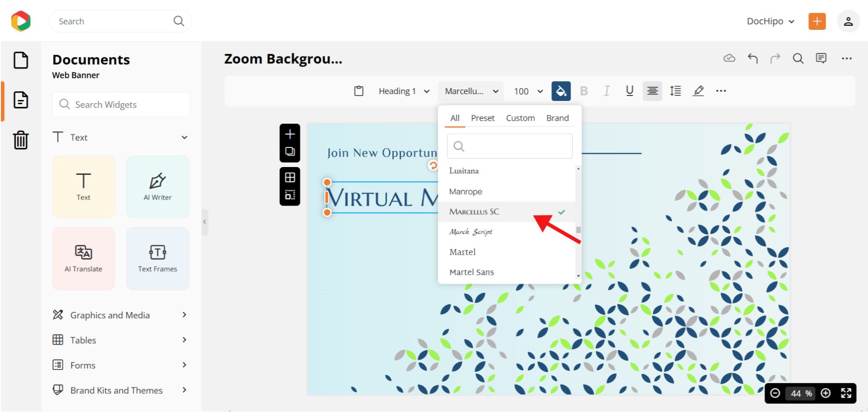Screen dimensions: 868x413
Task: Click the zoom in plus icon
Action: [825, 393]
